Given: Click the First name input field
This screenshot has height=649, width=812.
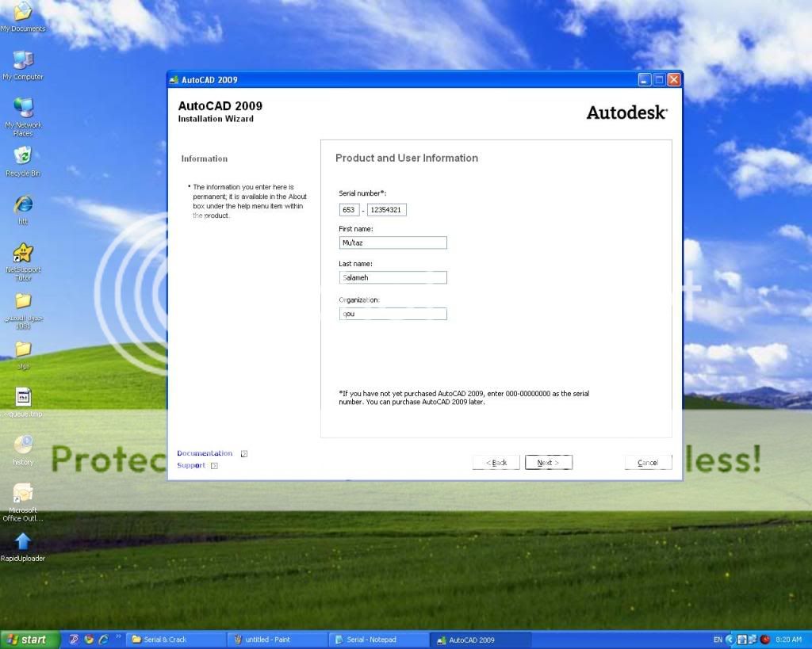Looking at the screenshot, I should pos(393,243).
